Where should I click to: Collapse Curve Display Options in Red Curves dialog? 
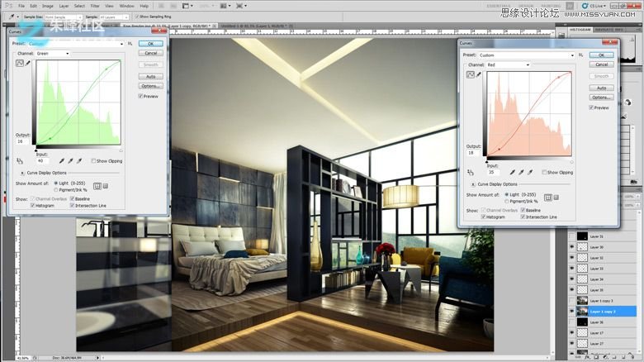473,184
